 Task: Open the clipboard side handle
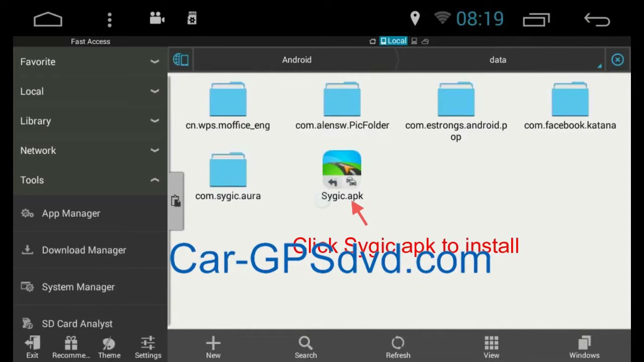click(176, 201)
